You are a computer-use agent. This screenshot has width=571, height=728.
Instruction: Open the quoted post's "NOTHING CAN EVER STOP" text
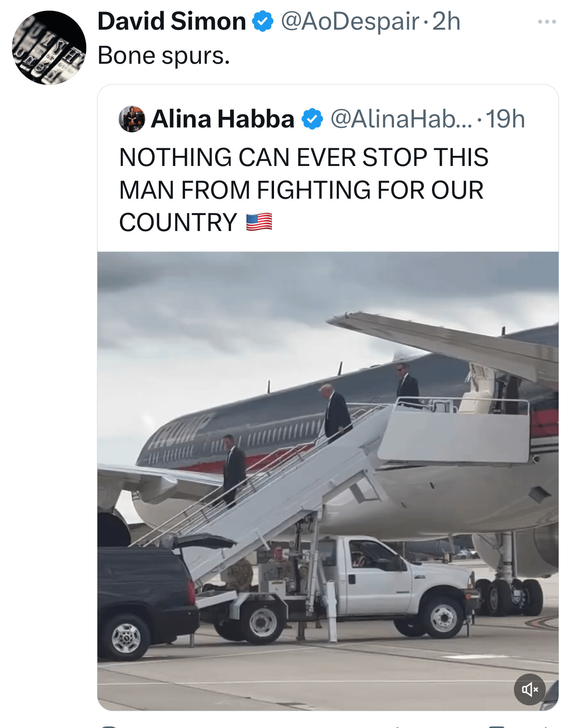[304, 190]
